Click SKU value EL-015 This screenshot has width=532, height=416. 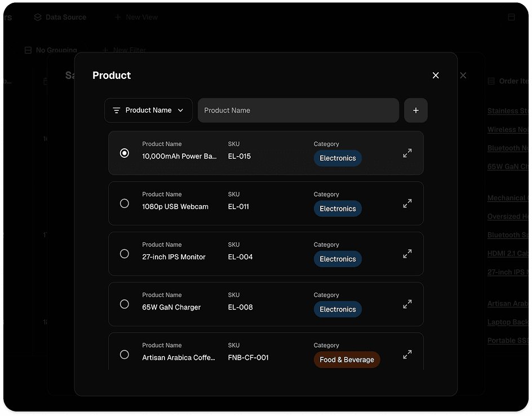pos(239,157)
